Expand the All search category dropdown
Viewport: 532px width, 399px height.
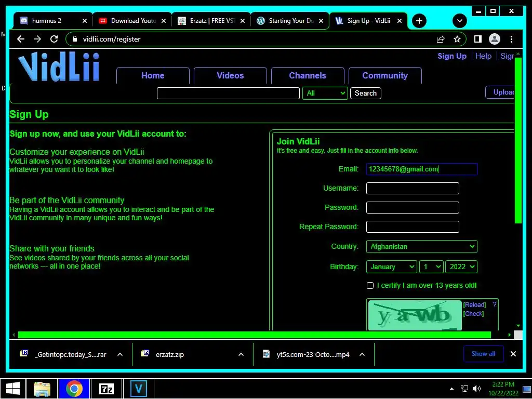[x=325, y=93]
